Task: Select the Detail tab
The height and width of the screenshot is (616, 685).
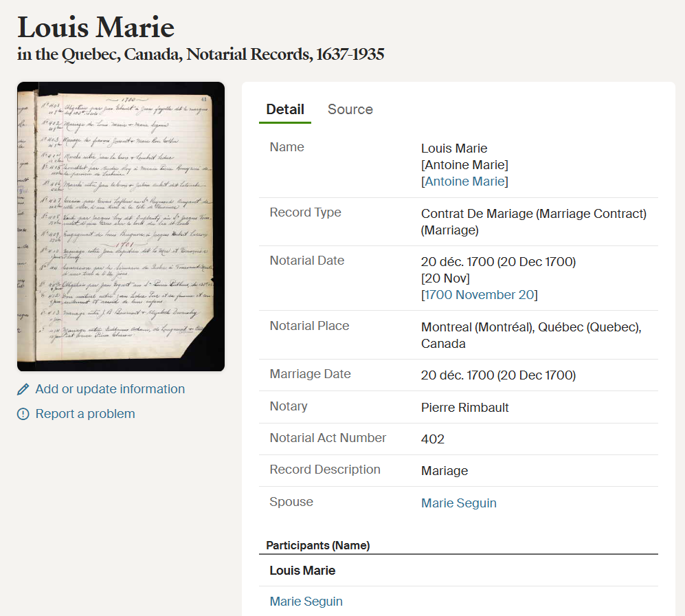Action: click(284, 109)
